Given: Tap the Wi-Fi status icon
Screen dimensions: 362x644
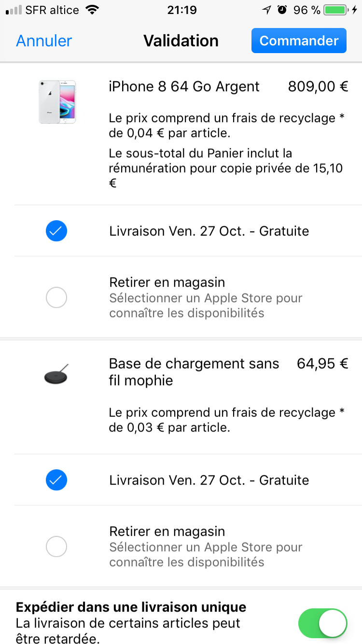Looking at the screenshot, I should pos(91,10).
